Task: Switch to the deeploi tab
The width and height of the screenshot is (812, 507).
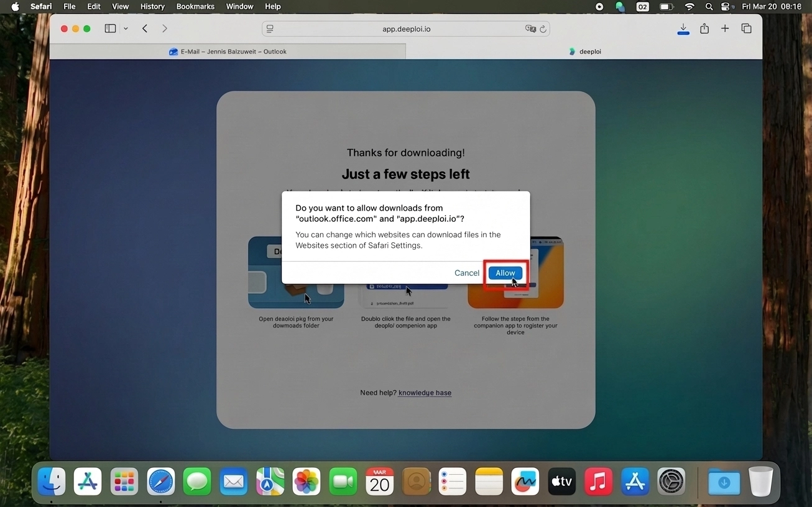Action: point(584,52)
